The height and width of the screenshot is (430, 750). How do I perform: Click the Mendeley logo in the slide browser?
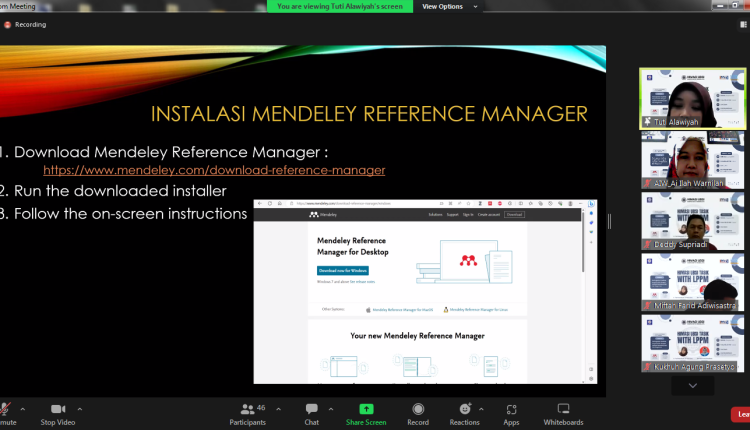tap(323, 215)
